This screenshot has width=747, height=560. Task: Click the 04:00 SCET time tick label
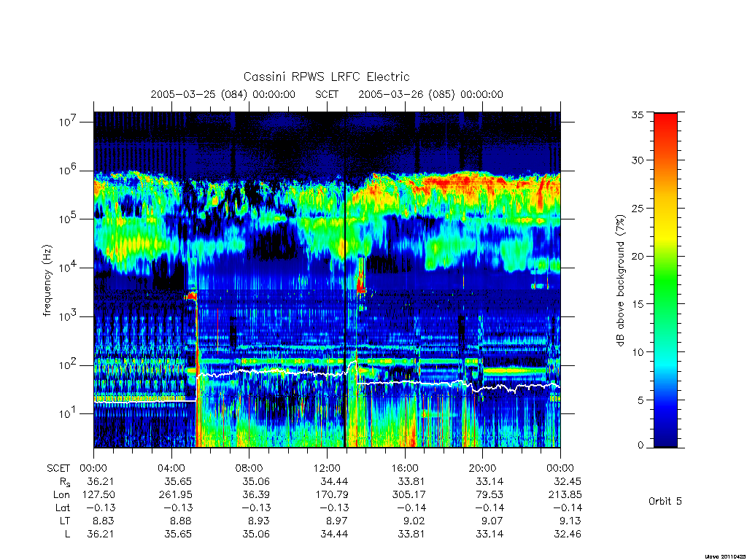click(x=171, y=468)
